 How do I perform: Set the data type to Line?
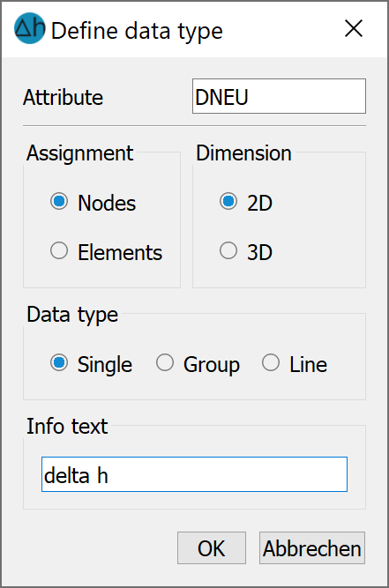point(295,364)
